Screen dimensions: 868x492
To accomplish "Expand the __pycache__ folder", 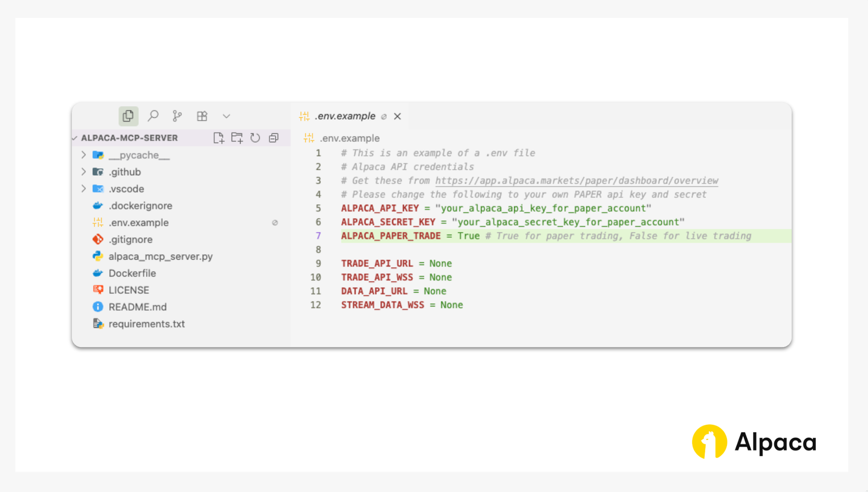I will (x=84, y=155).
